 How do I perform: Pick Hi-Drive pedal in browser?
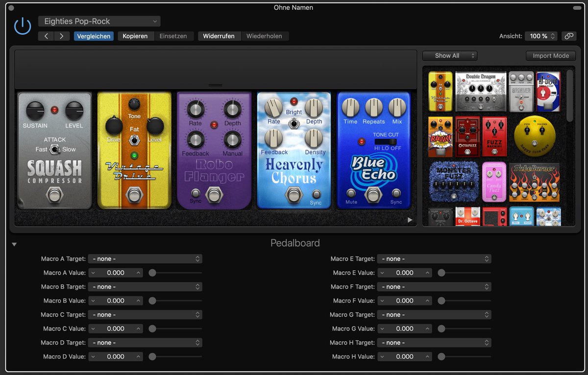[548, 92]
